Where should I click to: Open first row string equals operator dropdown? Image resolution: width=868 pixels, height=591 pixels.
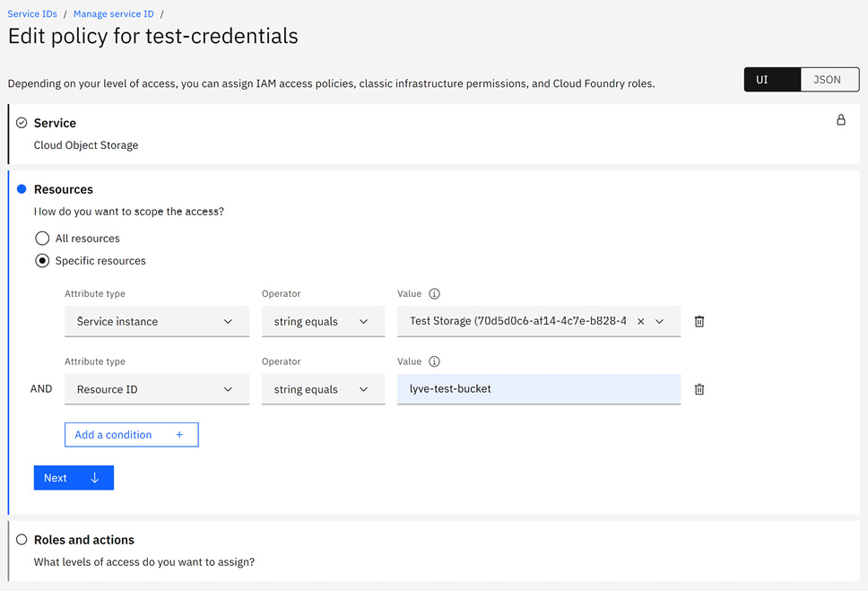(323, 321)
